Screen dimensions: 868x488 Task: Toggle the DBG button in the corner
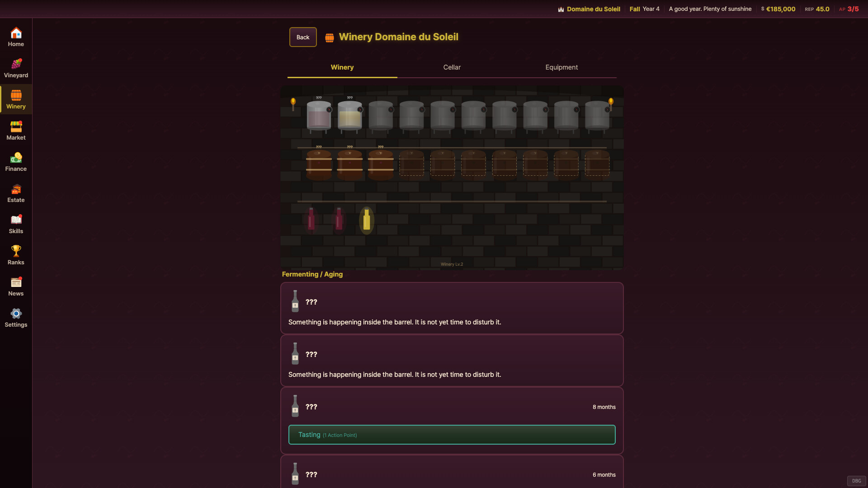coord(856,481)
